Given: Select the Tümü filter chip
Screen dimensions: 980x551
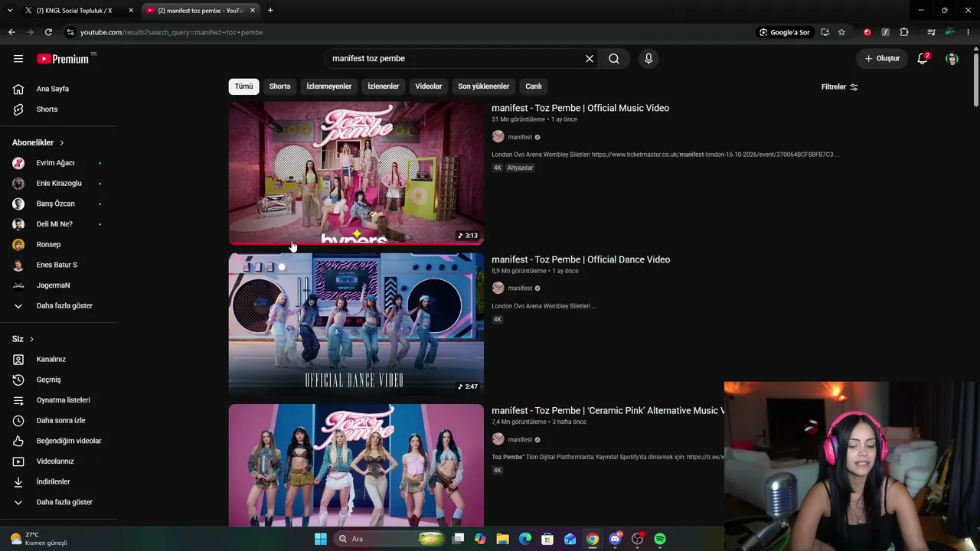Looking at the screenshot, I should [243, 86].
